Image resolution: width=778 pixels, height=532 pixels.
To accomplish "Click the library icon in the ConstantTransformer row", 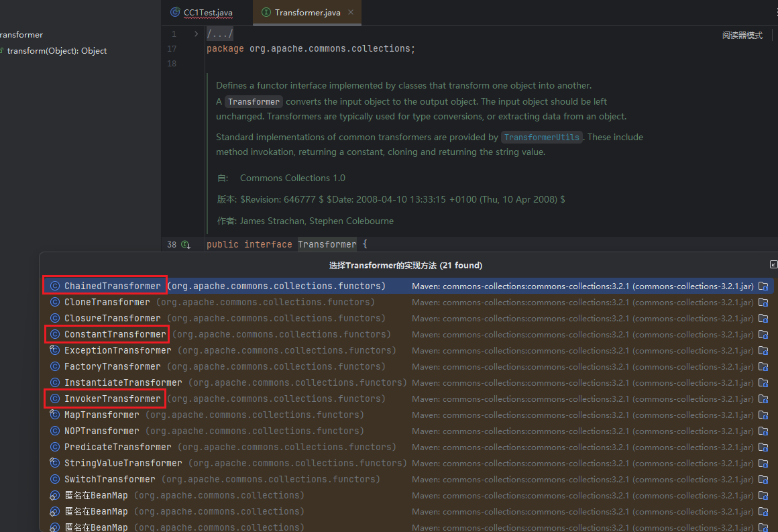I will [x=763, y=334].
